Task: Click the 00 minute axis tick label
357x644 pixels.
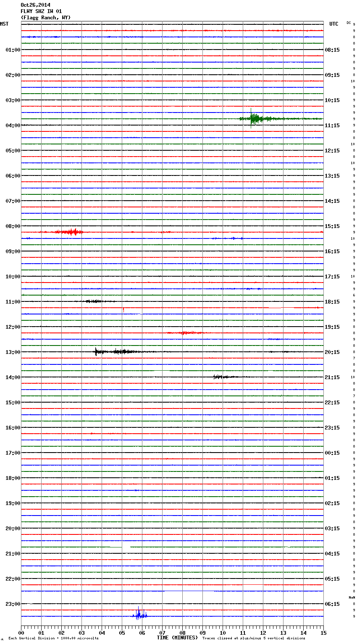Action: 21,633
